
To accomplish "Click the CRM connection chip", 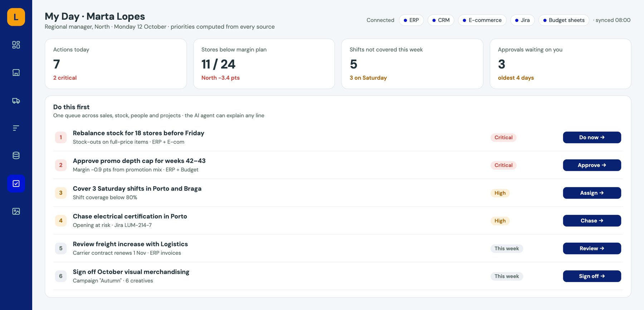I will [441, 20].
